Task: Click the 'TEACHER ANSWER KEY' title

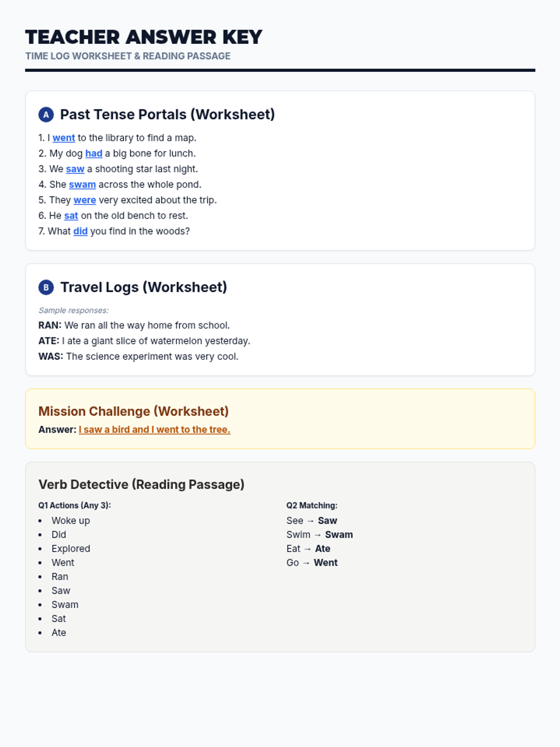Action: (144, 37)
